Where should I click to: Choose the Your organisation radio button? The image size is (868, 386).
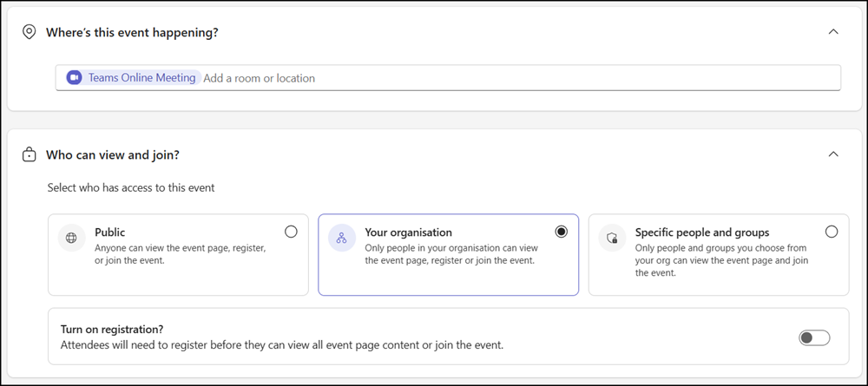[x=562, y=232]
